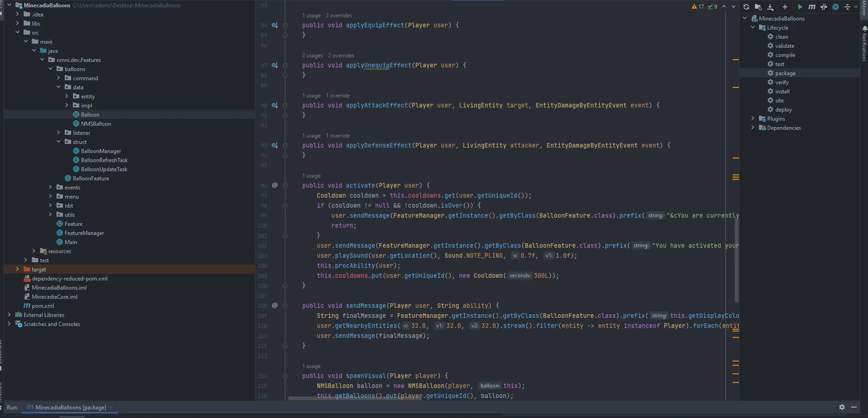Click override gutter icon on line 87
868x418 pixels.
pyautogui.click(x=274, y=65)
